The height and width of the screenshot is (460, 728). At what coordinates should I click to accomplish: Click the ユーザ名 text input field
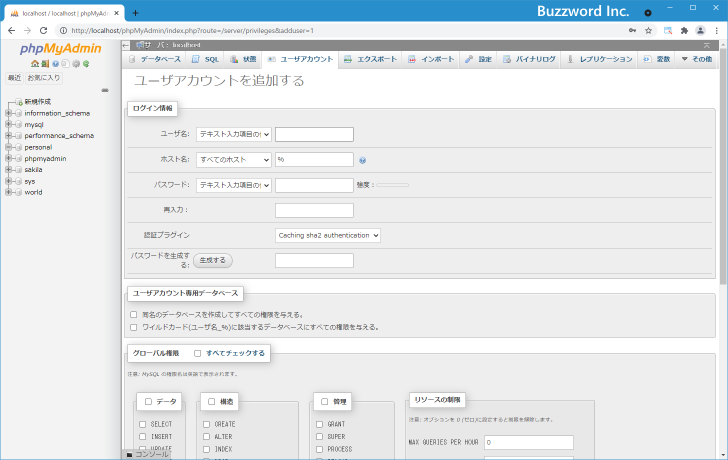click(x=314, y=135)
